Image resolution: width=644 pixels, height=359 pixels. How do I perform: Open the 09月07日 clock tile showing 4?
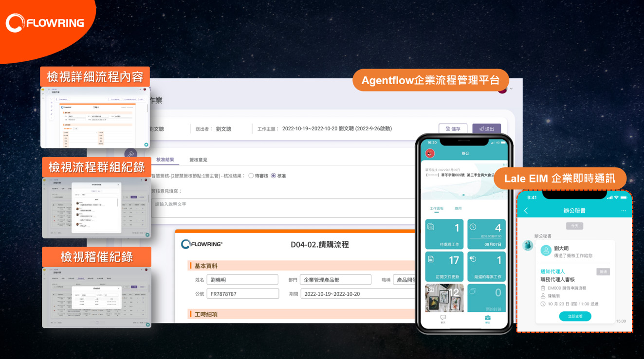coord(487,234)
